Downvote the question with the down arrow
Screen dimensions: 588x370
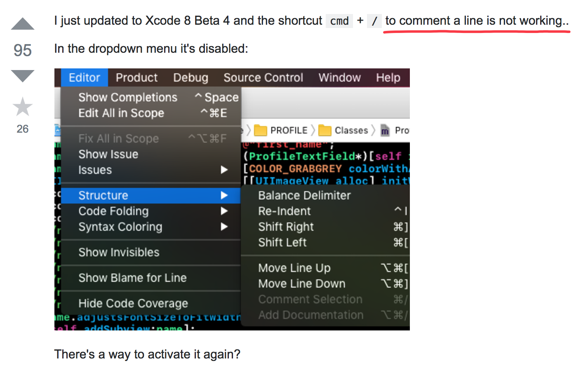[23, 76]
